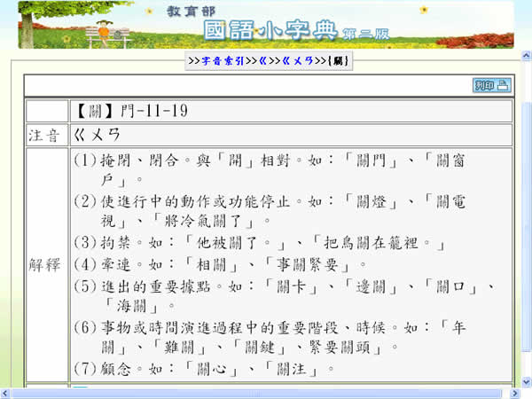532x399 pixels.
Task: Click definition (7) 顧念 text
Action: 204,369
